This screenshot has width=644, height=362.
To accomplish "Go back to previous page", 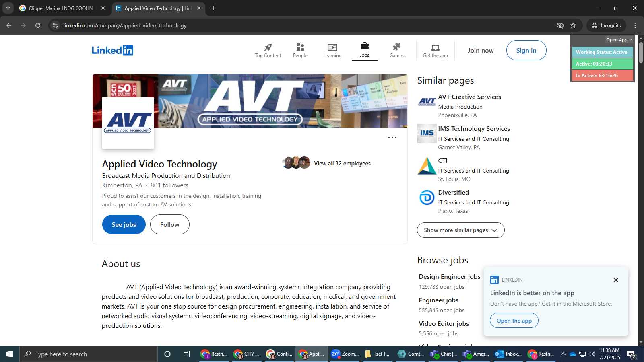I will click(9, 25).
